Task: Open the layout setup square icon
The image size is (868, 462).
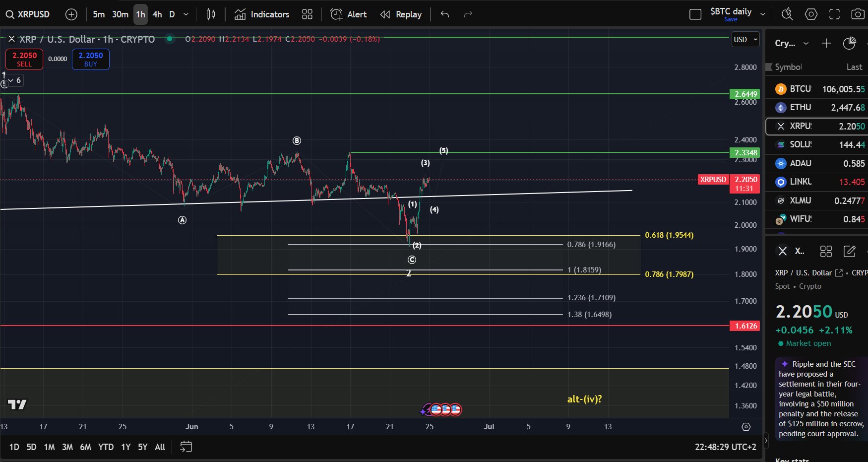Action: 695,14
